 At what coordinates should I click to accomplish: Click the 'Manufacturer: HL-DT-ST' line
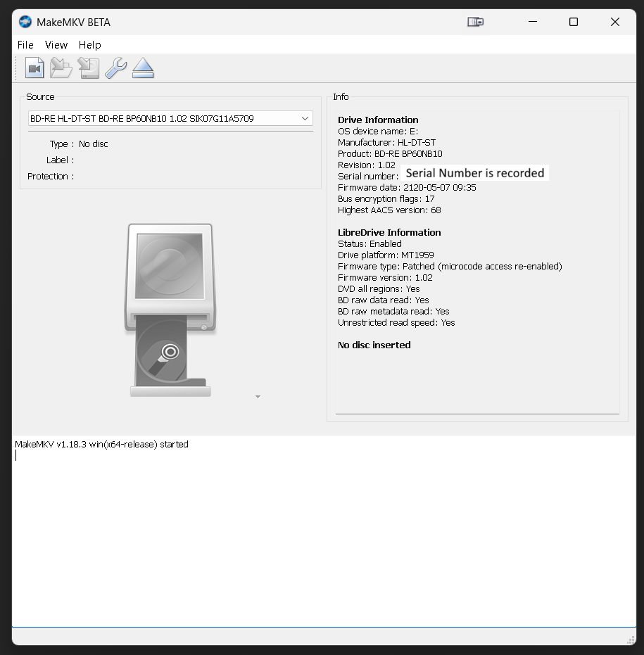click(386, 142)
